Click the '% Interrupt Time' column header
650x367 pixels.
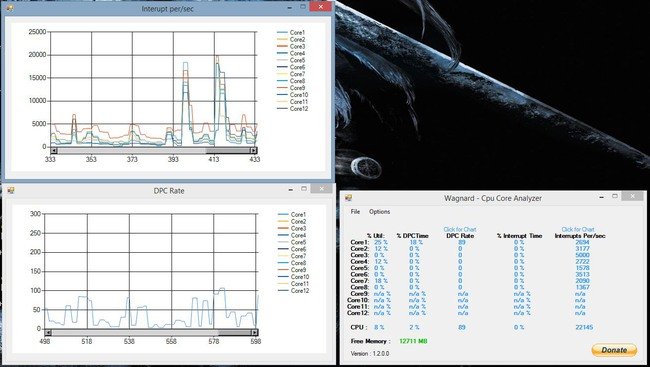[x=519, y=236]
